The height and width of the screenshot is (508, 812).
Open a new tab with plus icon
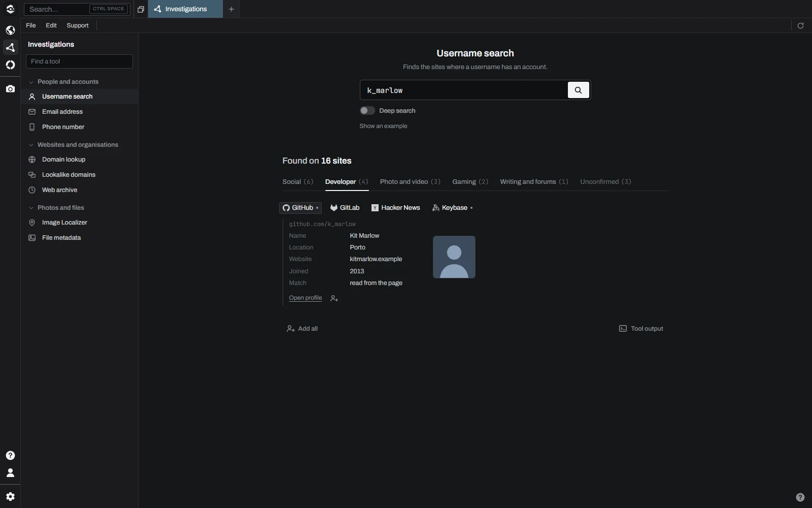[x=231, y=9]
